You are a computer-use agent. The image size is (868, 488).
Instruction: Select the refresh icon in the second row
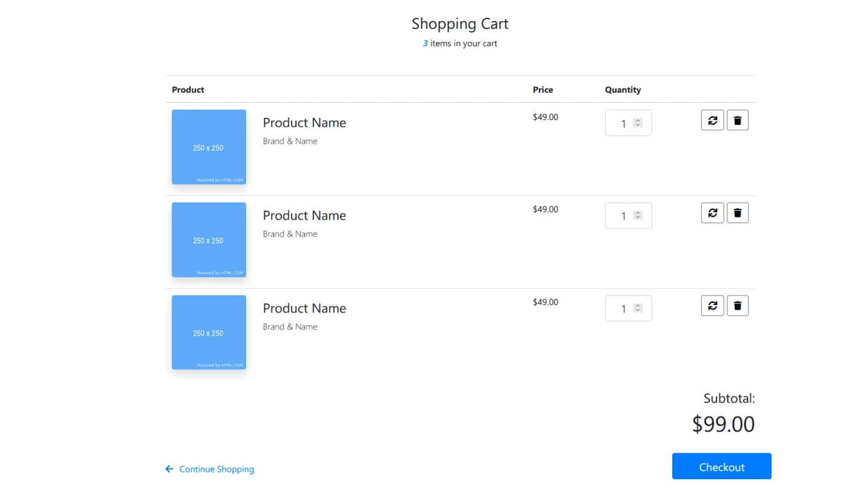712,212
